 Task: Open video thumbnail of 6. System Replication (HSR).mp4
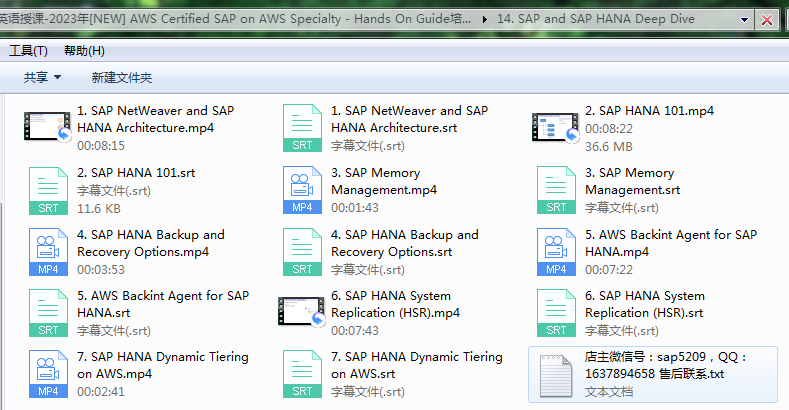[302, 311]
